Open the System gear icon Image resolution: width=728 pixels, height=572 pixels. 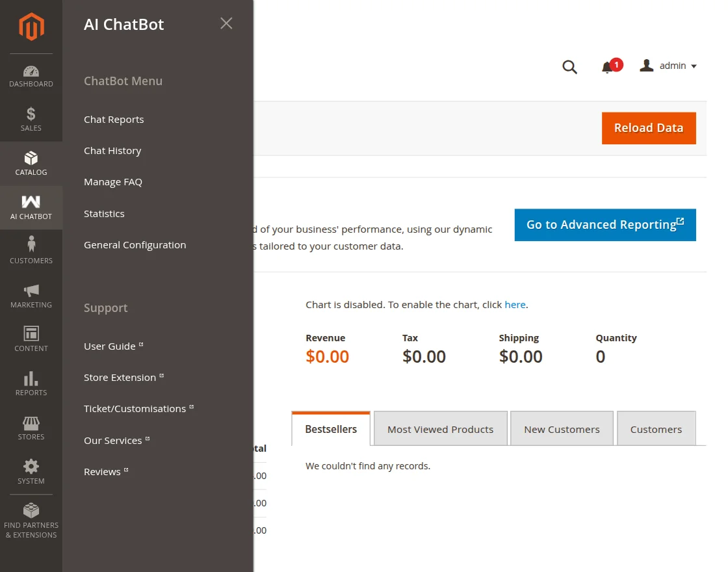(x=31, y=467)
